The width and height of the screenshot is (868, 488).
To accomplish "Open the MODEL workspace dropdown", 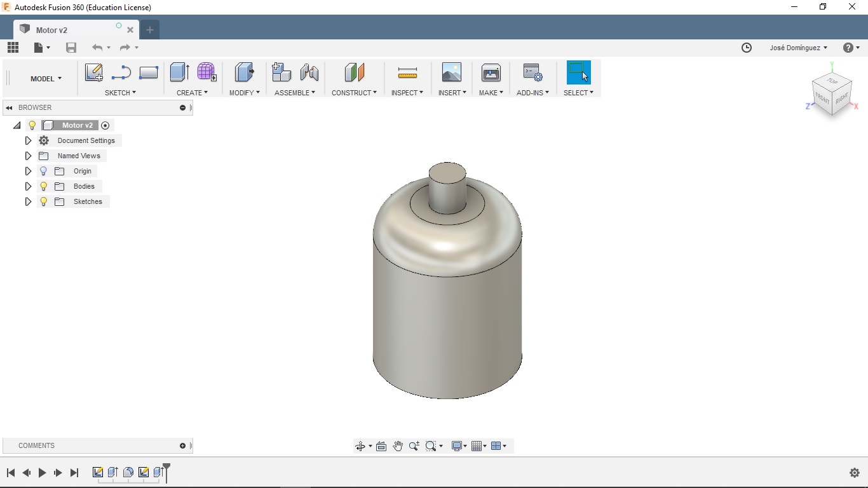I will coord(46,79).
